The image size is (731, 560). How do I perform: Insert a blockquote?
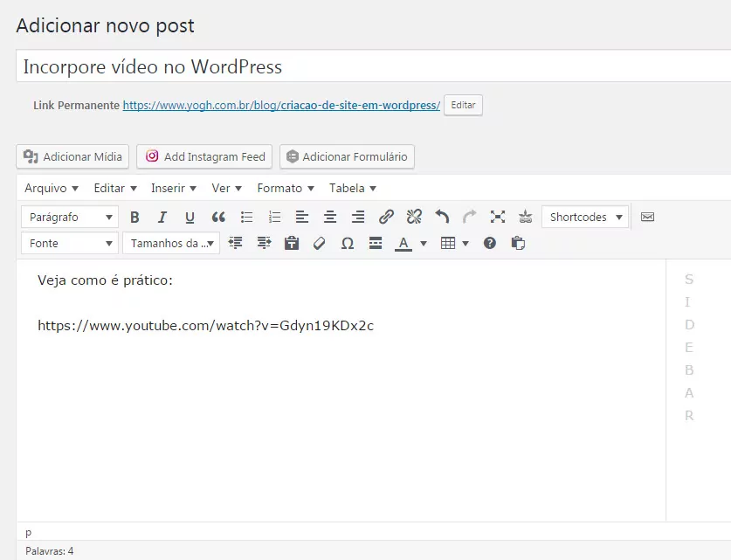218,218
